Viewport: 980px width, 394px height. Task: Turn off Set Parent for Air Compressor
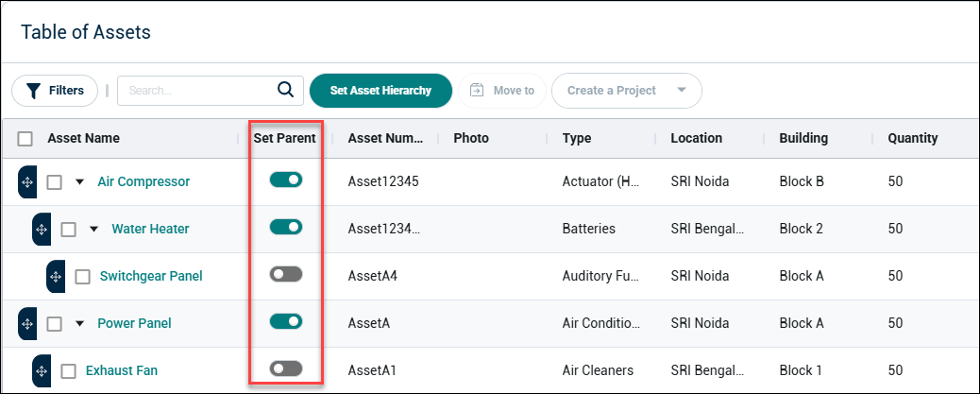(286, 180)
